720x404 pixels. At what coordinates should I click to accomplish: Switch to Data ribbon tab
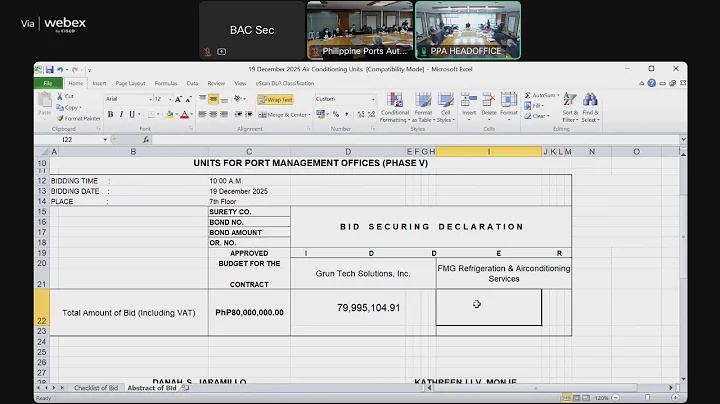click(x=192, y=84)
